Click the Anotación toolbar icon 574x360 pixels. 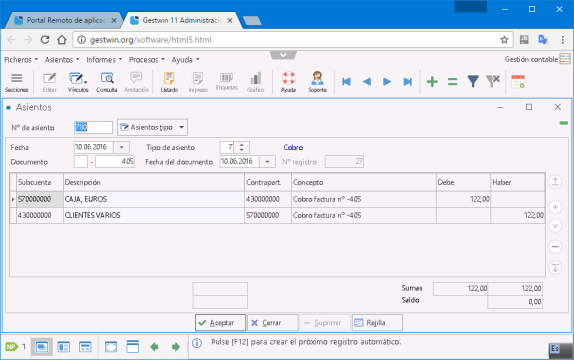tap(136, 82)
